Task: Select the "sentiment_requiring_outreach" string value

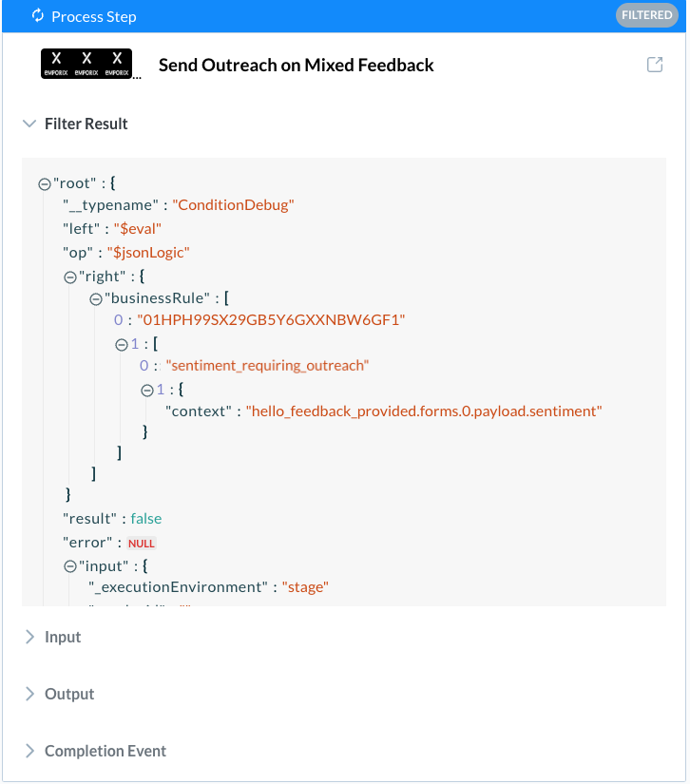Action: (267, 366)
